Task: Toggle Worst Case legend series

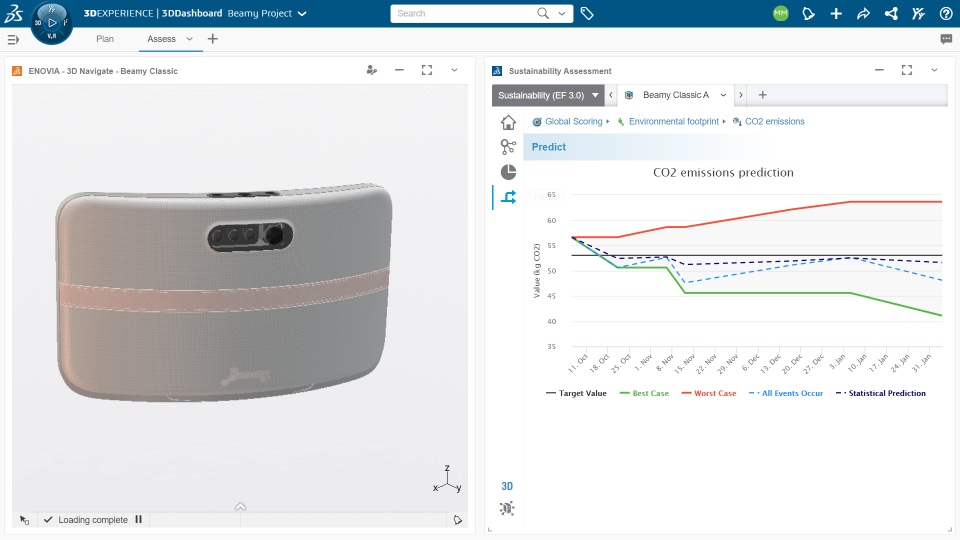Action: click(709, 393)
